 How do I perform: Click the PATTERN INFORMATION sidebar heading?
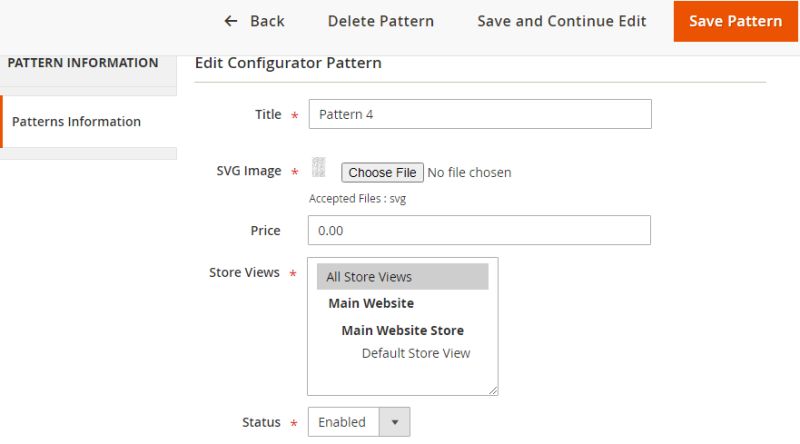coord(83,63)
